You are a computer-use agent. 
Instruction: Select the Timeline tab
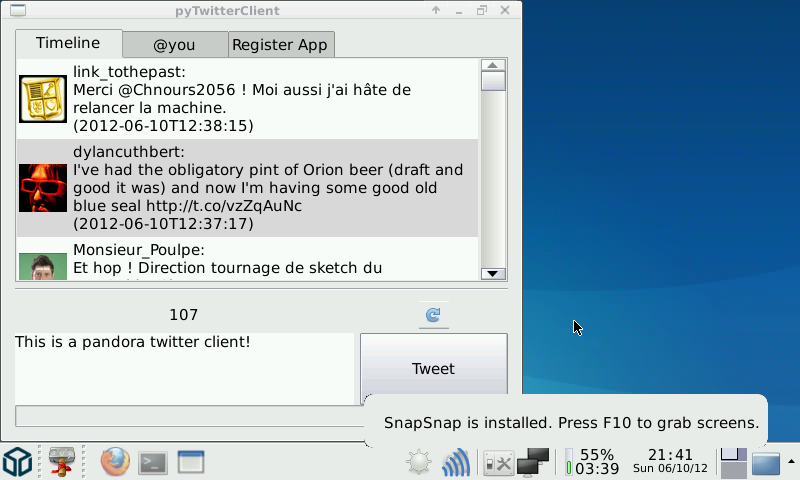[x=68, y=44]
